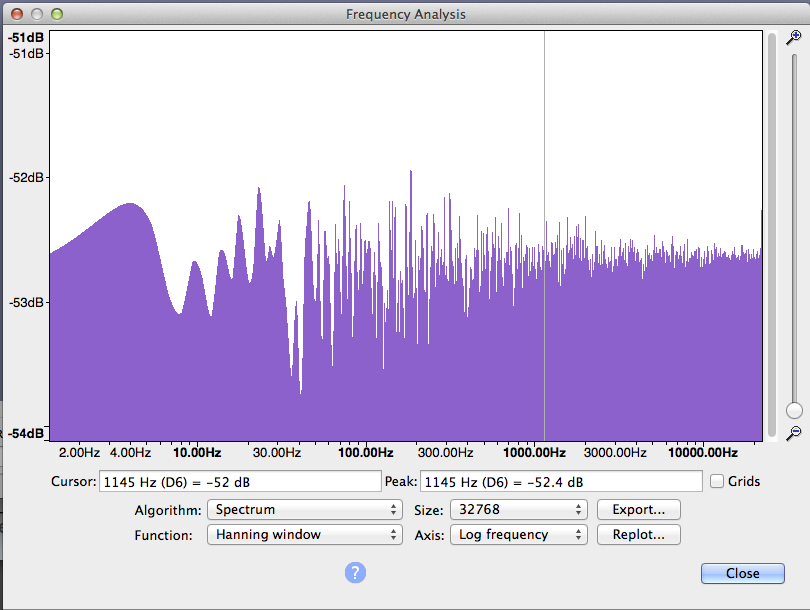Open the Function dropdown showing Hanning window
This screenshot has width=810, height=610.
point(304,534)
